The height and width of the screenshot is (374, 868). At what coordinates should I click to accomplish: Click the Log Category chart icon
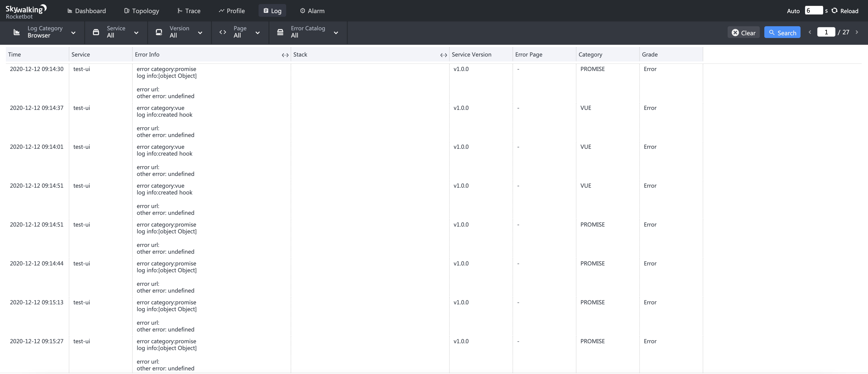[x=17, y=32]
